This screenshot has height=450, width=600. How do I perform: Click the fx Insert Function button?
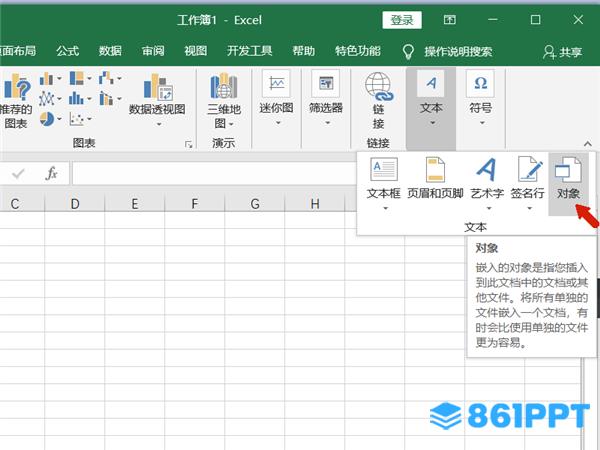pos(51,174)
